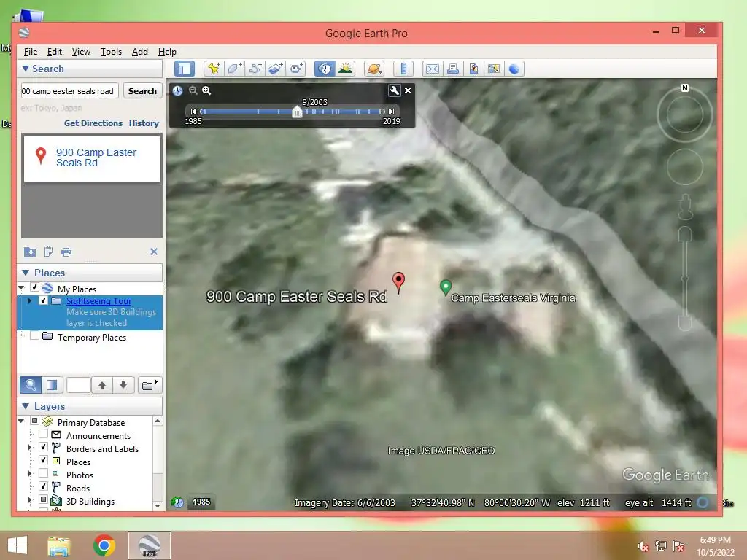Clear search results with blue X
The height and width of the screenshot is (560, 747).
[x=154, y=252]
